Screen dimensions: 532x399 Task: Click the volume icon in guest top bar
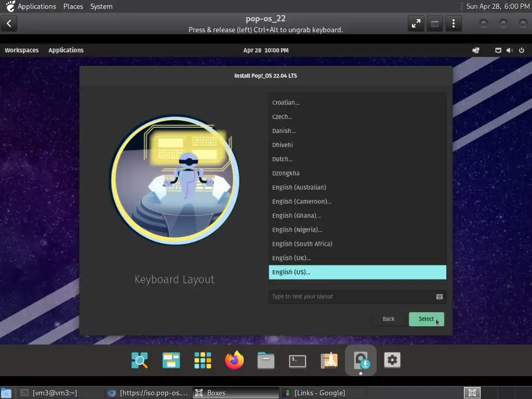point(509,50)
